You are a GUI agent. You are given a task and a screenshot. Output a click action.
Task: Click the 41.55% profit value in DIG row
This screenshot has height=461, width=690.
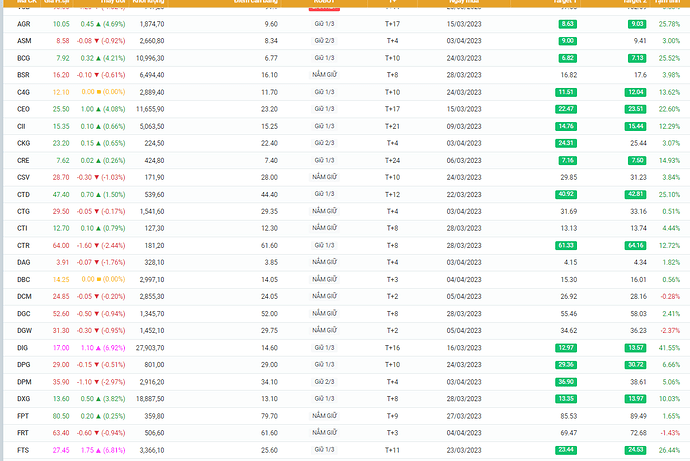[669, 346]
